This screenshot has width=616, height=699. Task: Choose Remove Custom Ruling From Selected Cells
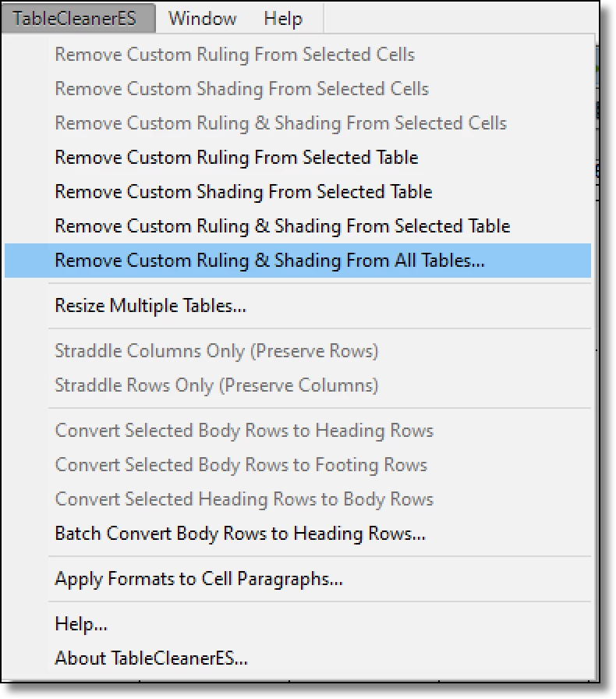click(x=298, y=55)
